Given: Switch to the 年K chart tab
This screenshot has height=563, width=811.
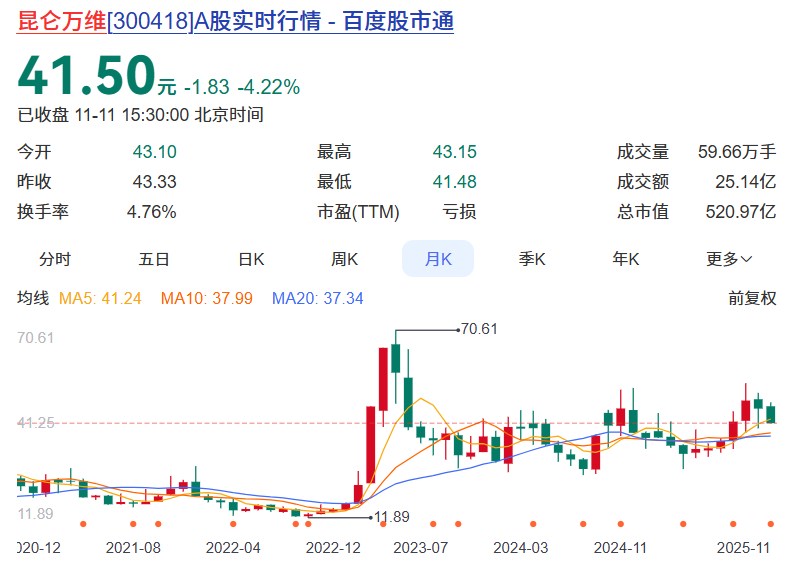Looking at the screenshot, I should (626, 258).
